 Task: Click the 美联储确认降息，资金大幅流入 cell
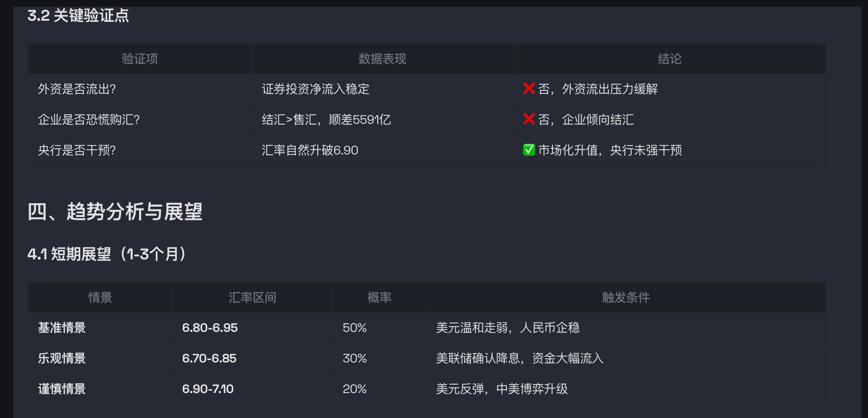[519, 358]
